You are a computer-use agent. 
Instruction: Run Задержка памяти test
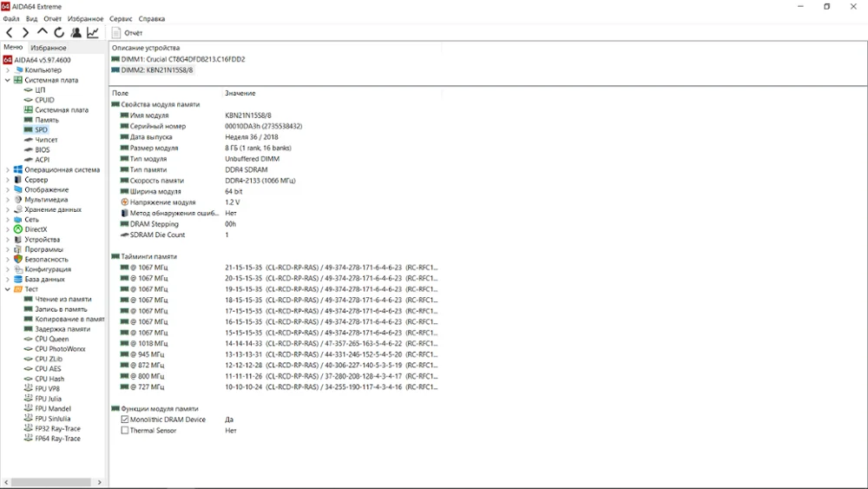[x=62, y=329]
